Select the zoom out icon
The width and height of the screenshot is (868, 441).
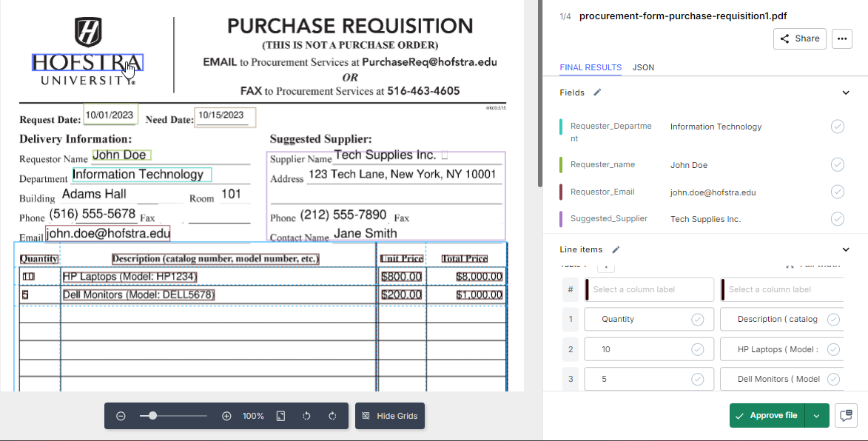pyautogui.click(x=121, y=416)
